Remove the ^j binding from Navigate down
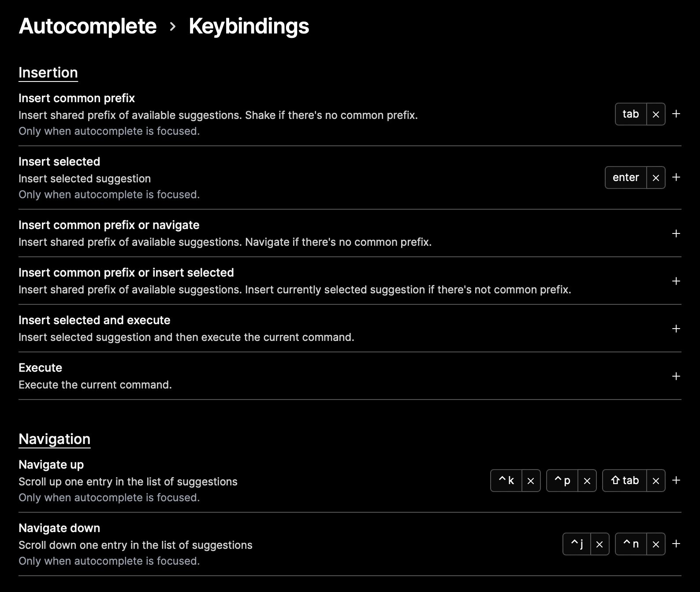The width and height of the screenshot is (700, 592). click(599, 544)
